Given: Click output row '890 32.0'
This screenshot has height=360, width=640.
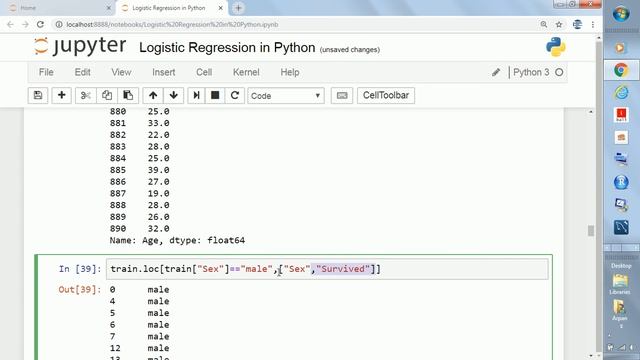Looking at the screenshot, I should (139, 229).
